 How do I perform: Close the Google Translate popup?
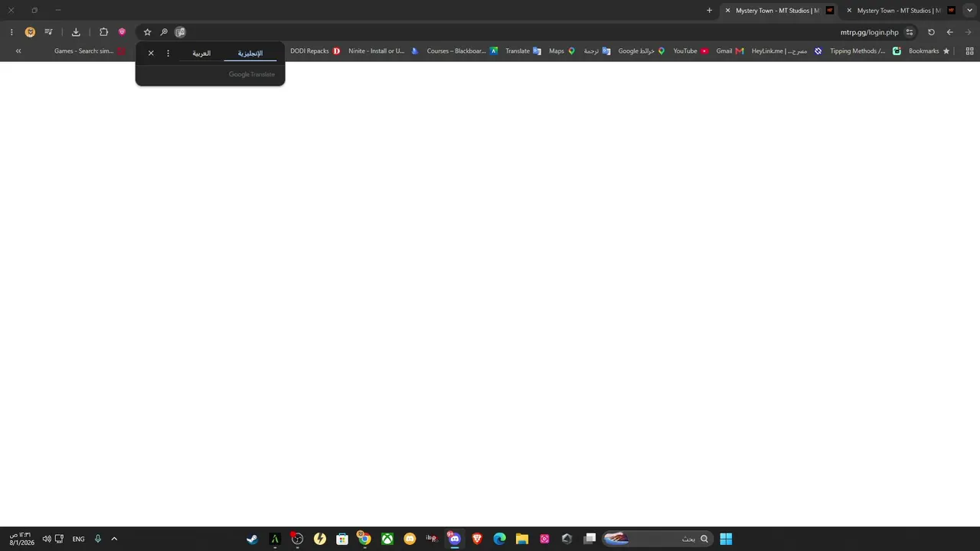151,54
